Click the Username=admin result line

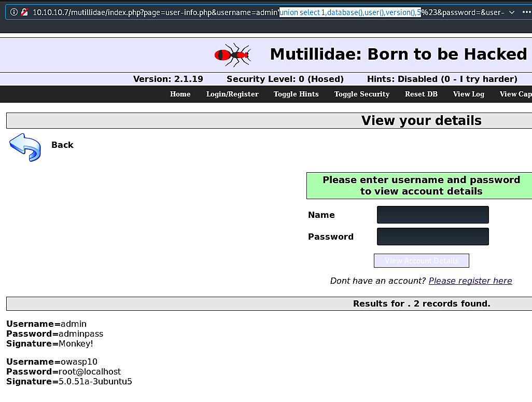tap(47, 324)
